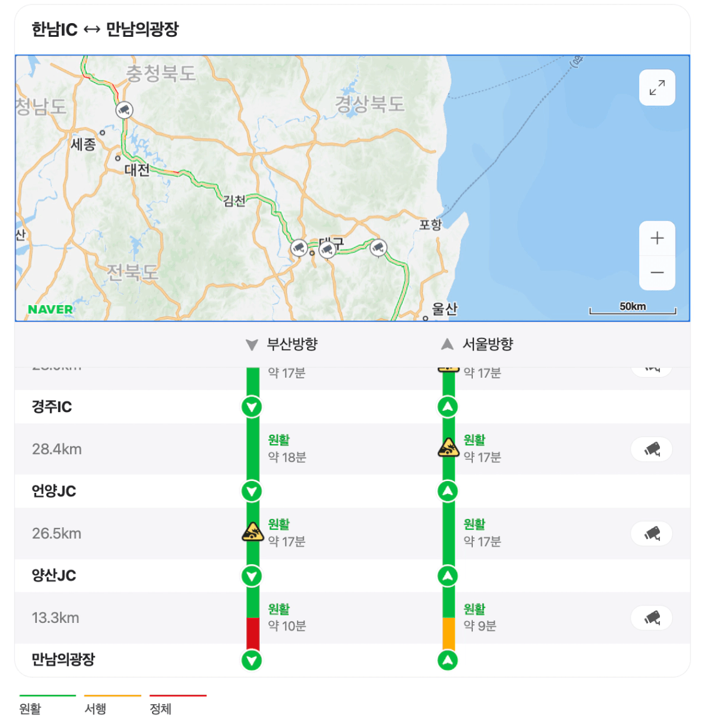Viewport: 708px width, 728px height.
Task: Open the CCTV marker at 대구 on the map
Action: click(327, 250)
